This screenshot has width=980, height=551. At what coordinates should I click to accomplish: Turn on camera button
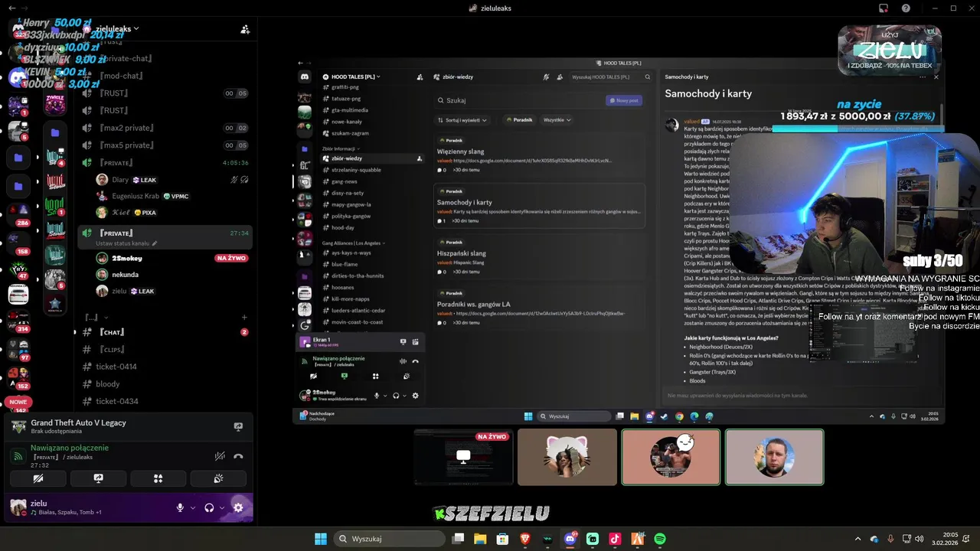coord(38,478)
